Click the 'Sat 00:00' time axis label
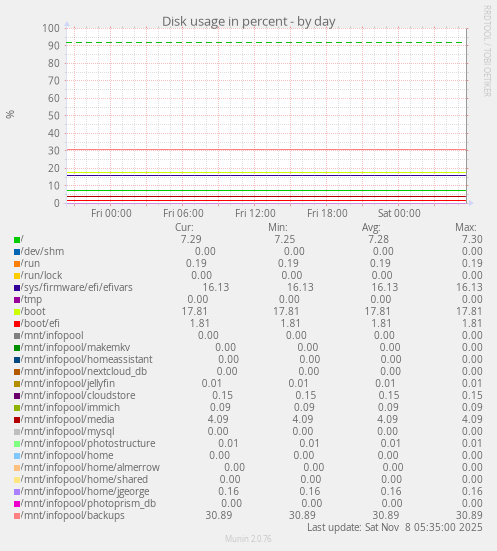This screenshot has height=551, width=497. click(399, 213)
